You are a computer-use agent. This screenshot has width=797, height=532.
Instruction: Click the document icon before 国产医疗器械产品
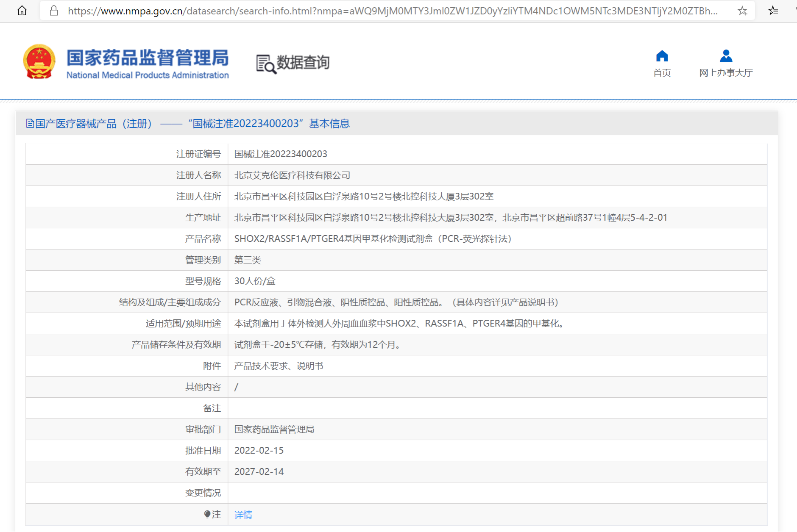click(30, 123)
